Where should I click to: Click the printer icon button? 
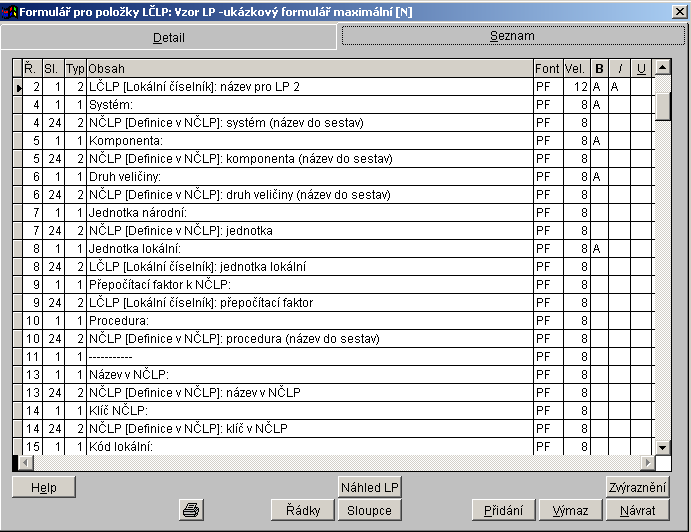[190, 510]
